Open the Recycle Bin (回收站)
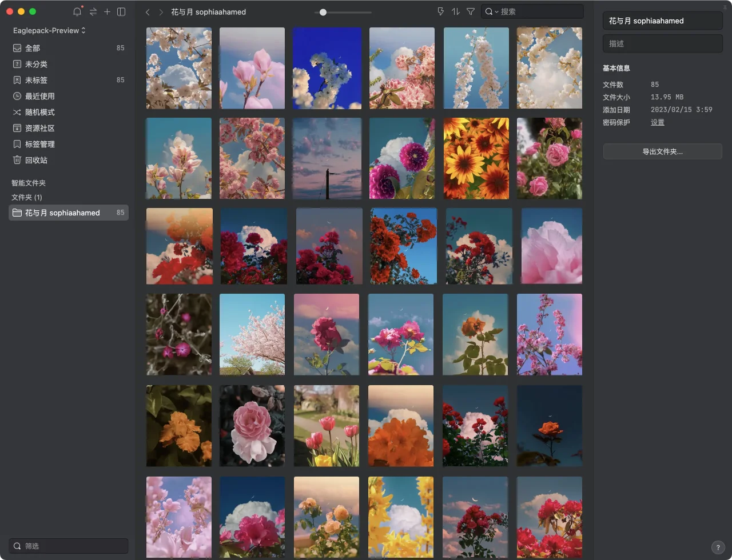The image size is (732, 560). click(36, 160)
